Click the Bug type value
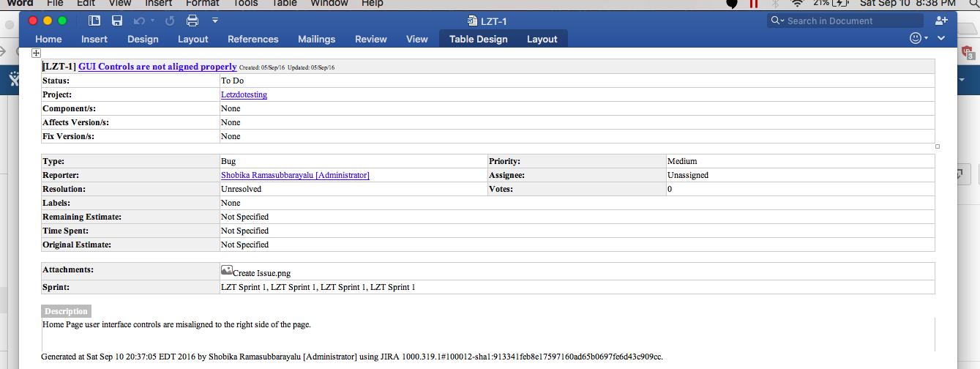The image size is (980, 369). [x=228, y=161]
